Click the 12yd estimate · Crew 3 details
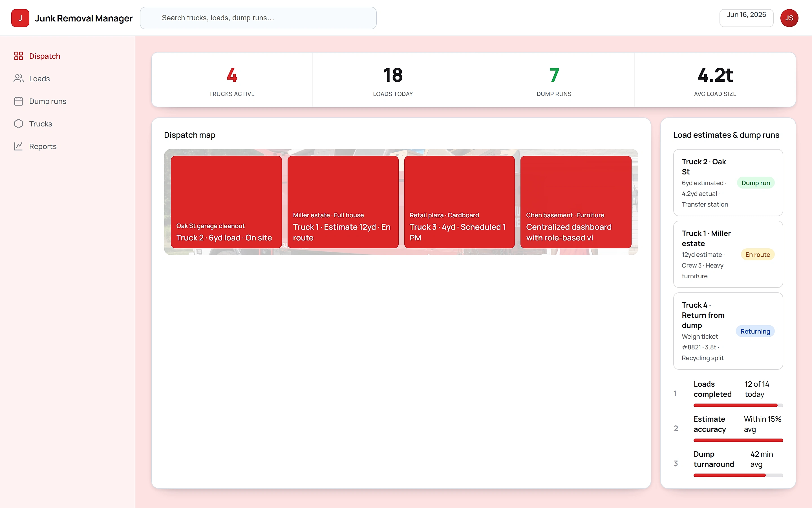The image size is (812, 508). (x=703, y=265)
